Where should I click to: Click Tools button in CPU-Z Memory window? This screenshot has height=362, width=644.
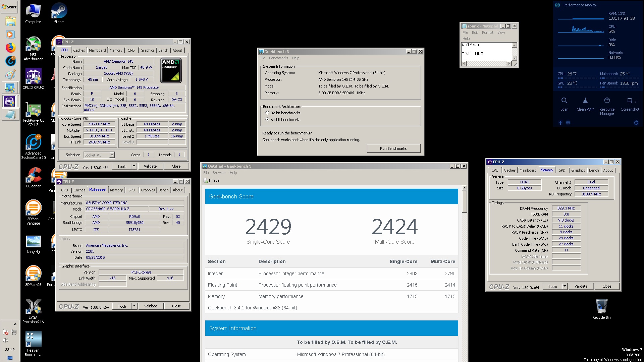coord(552,286)
